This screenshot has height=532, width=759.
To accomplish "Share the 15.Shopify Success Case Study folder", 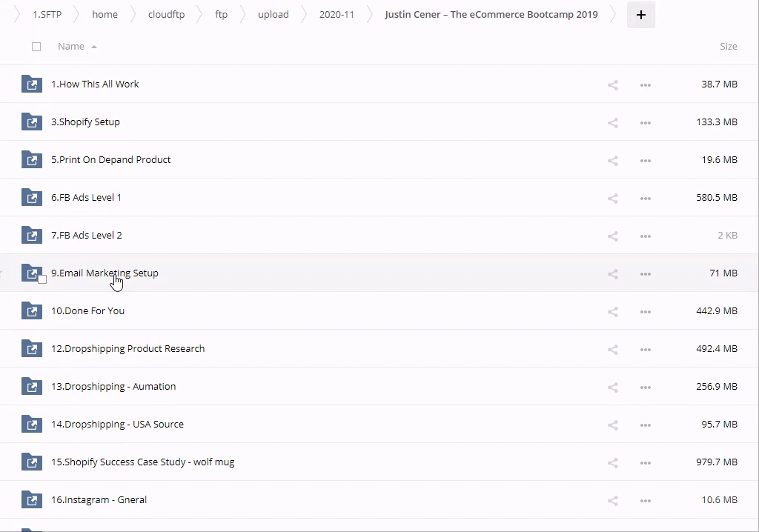I will (x=612, y=462).
